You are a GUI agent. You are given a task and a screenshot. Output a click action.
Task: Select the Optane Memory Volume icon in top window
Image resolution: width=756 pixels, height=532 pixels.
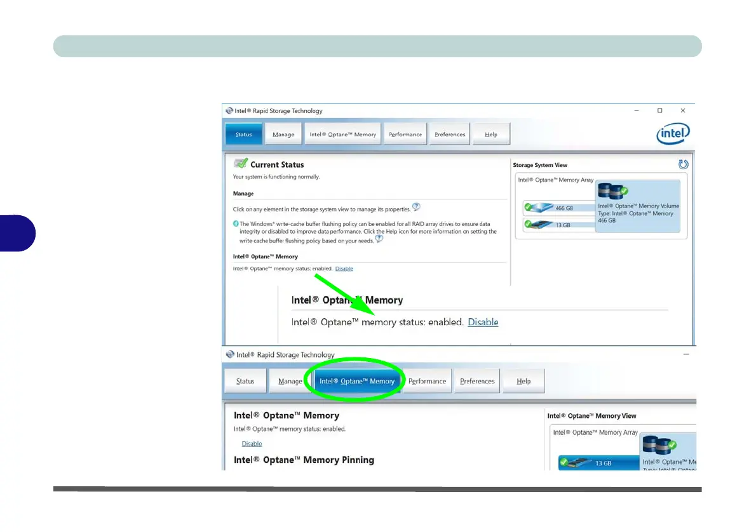(613, 191)
